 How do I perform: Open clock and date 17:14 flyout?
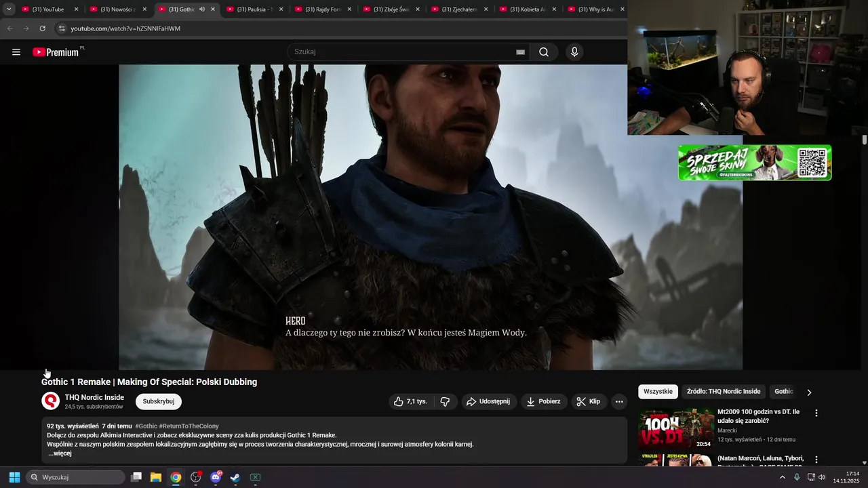pos(846,477)
